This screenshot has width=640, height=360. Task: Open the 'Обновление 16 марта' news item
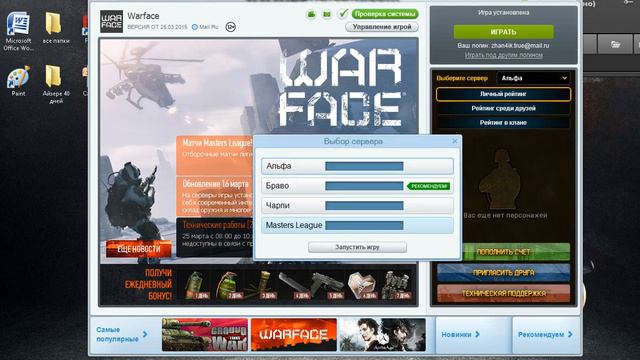(x=215, y=196)
